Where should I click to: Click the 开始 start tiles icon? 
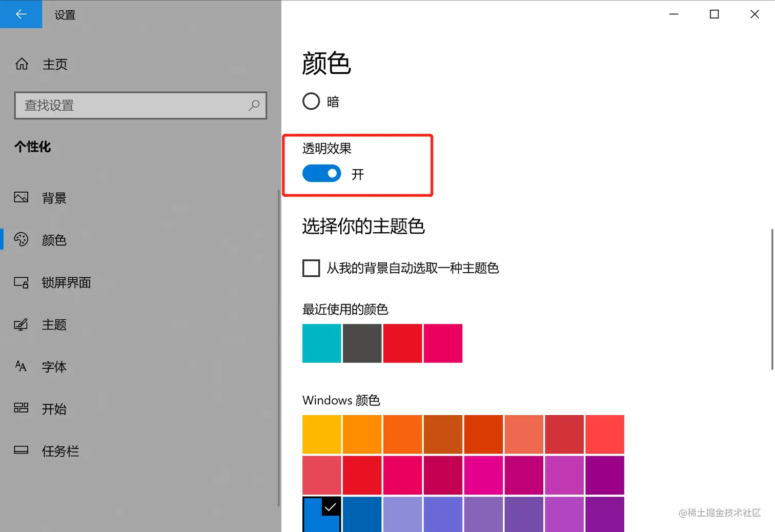pos(21,408)
